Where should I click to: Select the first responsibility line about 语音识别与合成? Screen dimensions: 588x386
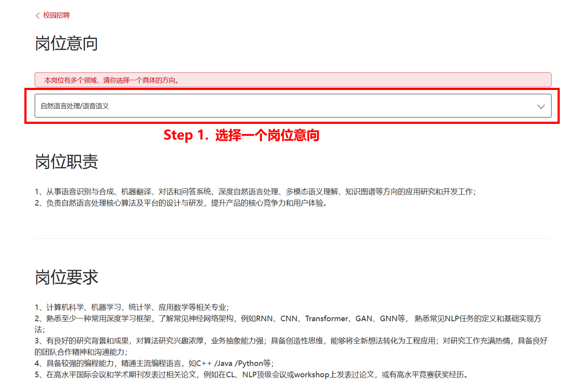pos(255,191)
